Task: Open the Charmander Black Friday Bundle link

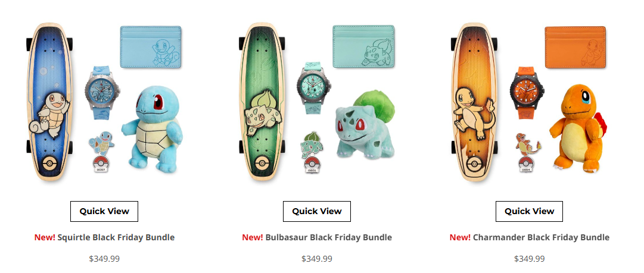Action: 541,237
